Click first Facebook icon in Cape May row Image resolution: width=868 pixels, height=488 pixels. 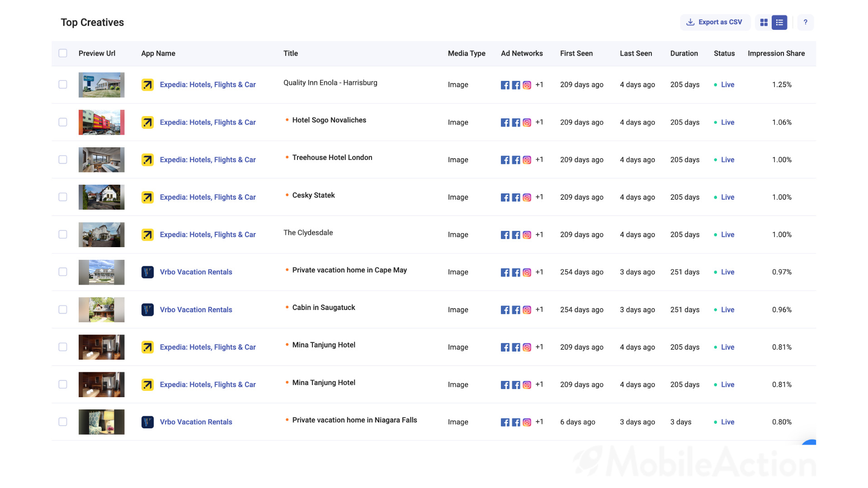pyautogui.click(x=505, y=272)
